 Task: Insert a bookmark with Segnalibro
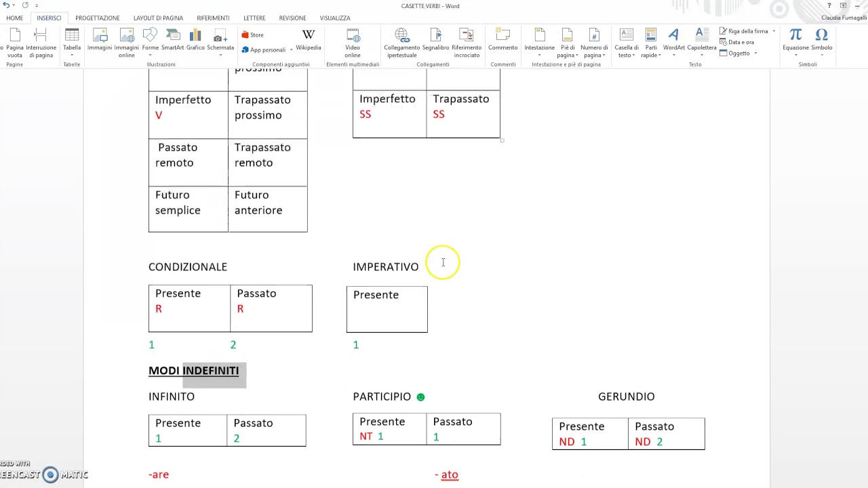tap(436, 41)
